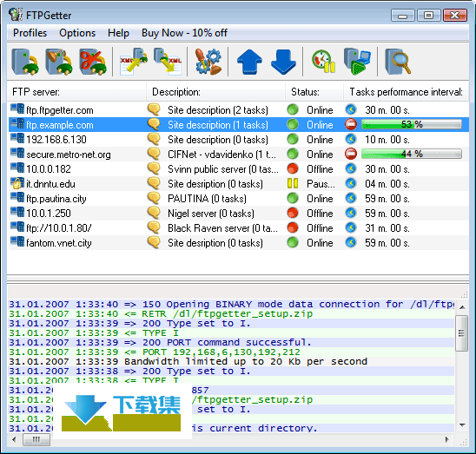Click Tasks performance interval column header
Viewport: 476px width, 454px height.
click(406, 92)
